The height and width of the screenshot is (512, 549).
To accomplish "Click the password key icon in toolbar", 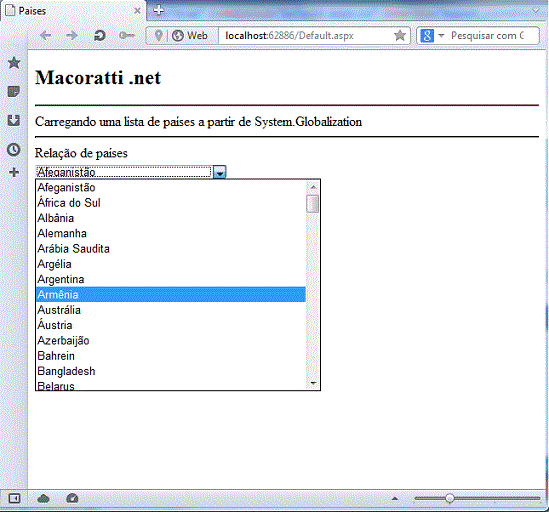I will click(x=127, y=35).
